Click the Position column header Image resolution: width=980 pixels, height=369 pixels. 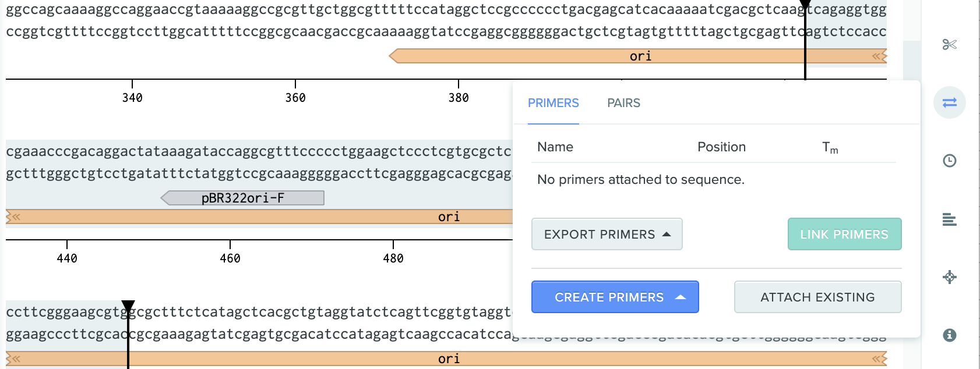click(721, 147)
